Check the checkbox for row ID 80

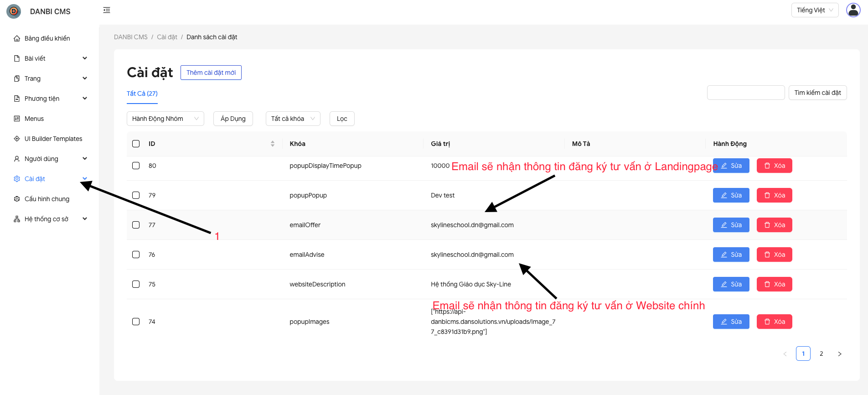pos(136,166)
